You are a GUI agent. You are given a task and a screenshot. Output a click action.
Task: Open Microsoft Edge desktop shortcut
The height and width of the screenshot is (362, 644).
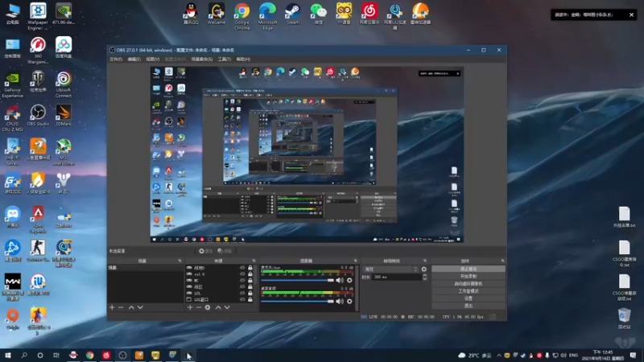[267, 16]
